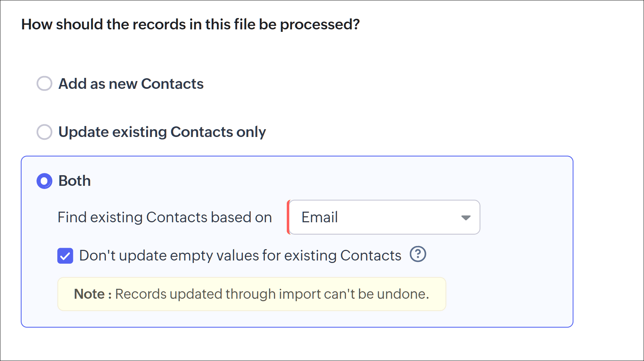The width and height of the screenshot is (644, 361).
Task: Click the 'Add as new Contacts' label text
Action: 131,84
